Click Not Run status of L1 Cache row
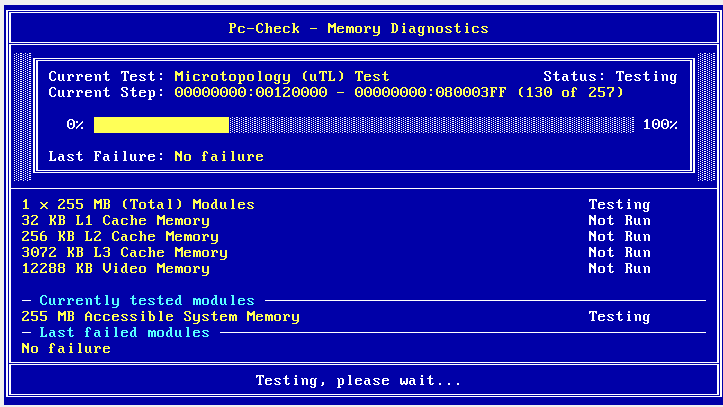This screenshot has width=723, height=407. pos(619,221)
